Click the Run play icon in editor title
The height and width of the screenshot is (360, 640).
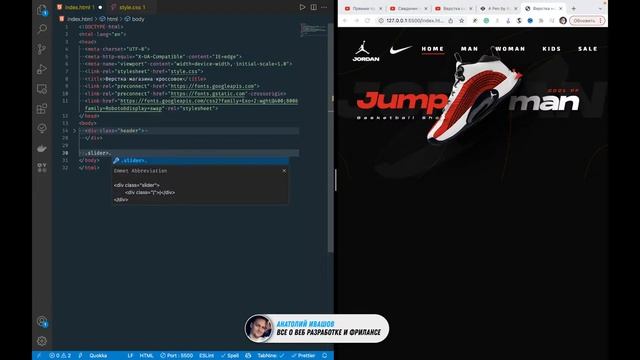[x=302, y=7]
